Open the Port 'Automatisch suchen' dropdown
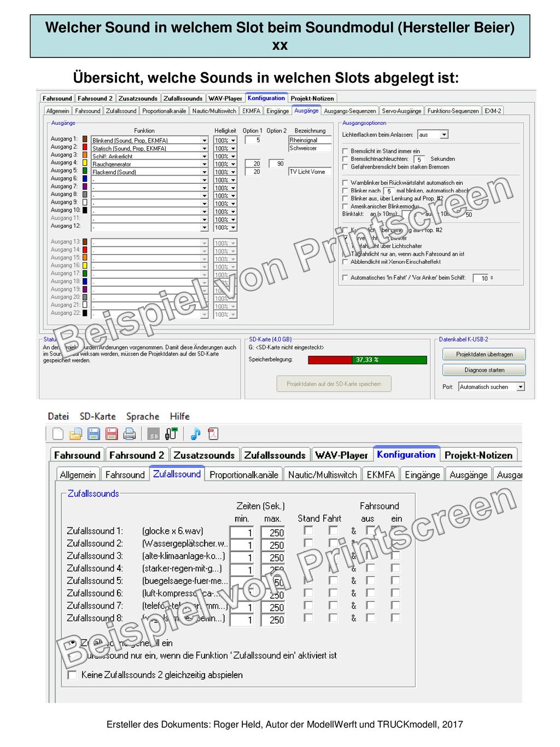This screenshot has width=560, height=747. [x=521, y=387]
